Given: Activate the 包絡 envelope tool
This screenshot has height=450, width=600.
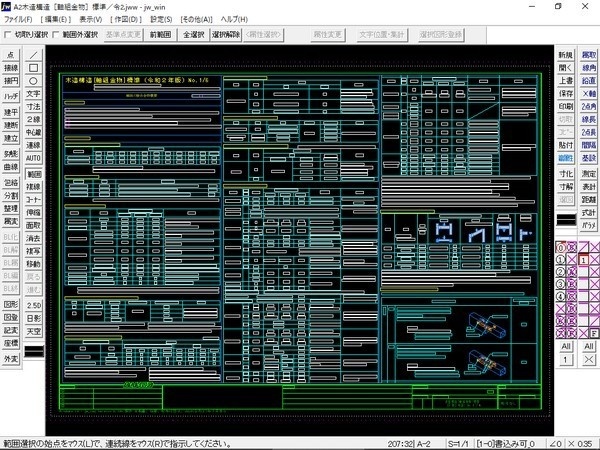Looking at the screenshot, I should [x=11, y=183].
